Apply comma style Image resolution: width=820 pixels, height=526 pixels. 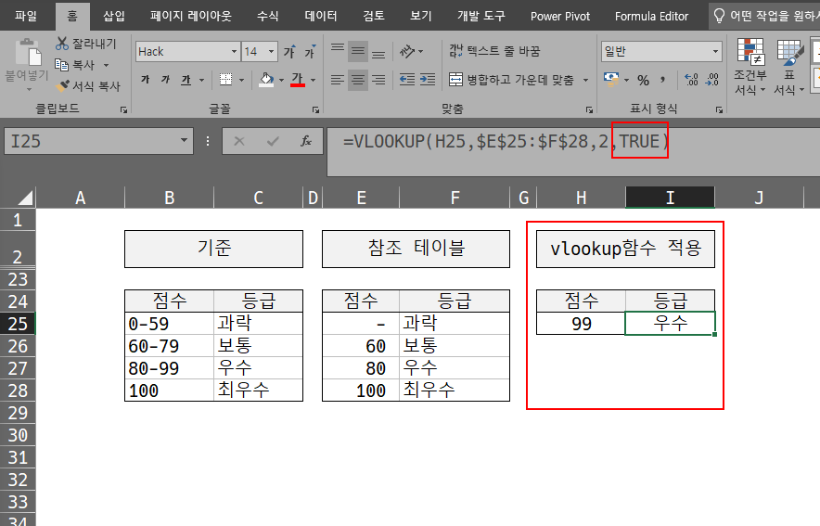coord(663,79)
